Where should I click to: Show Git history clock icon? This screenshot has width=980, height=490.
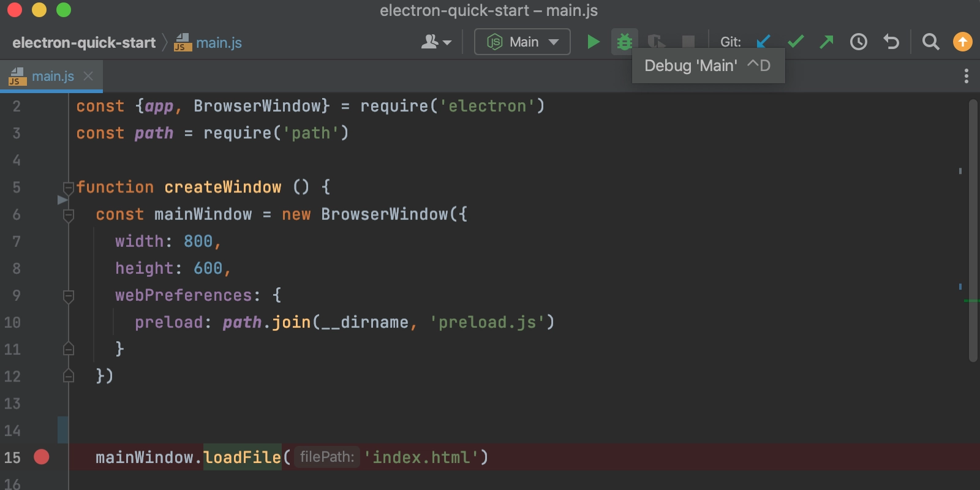coord(859,42)
